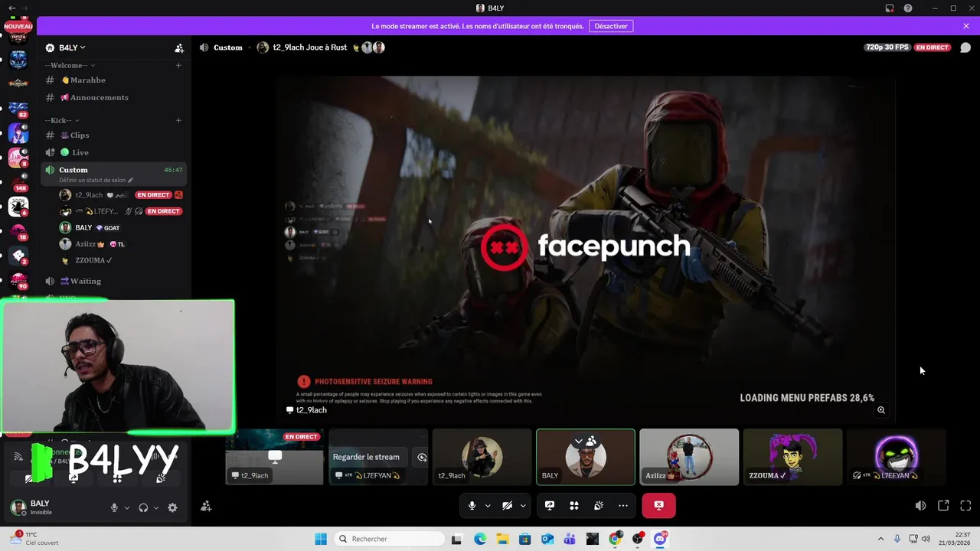This screenshot has width=980, height=551.
Task: Open the server icon with badge 90
Action: 18,280
